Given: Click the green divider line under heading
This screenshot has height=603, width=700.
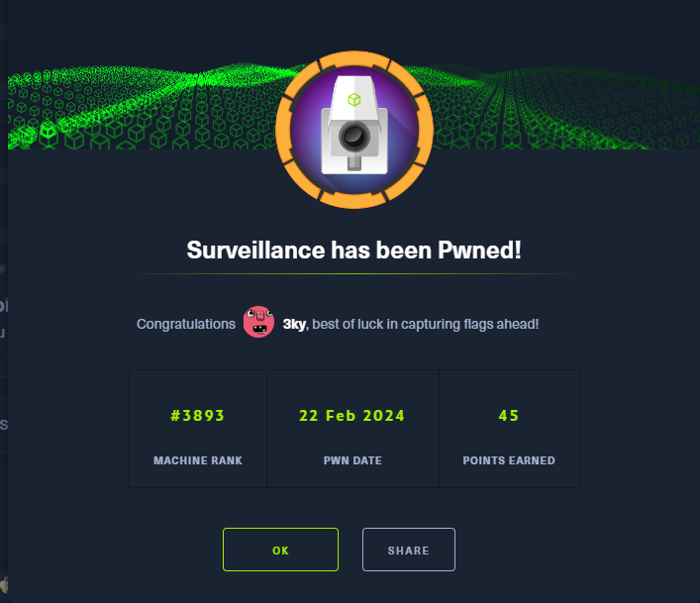Looking at the screenshot, I should click(x=353, y=273).
